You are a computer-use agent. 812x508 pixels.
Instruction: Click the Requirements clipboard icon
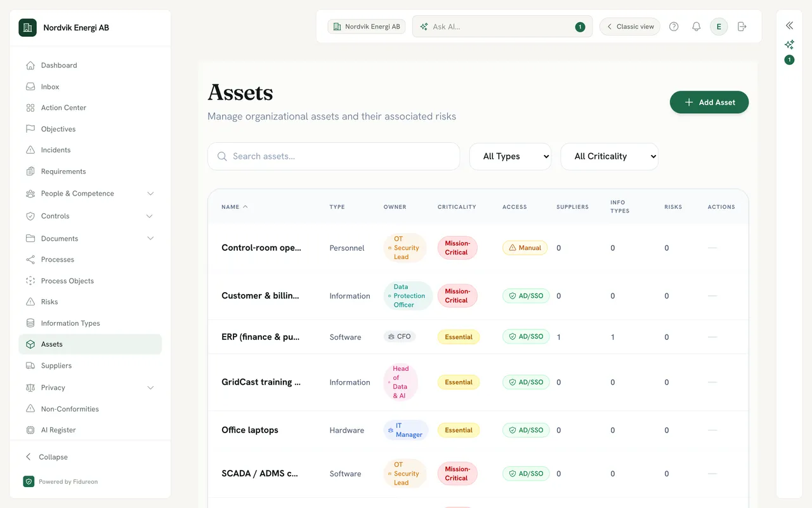tap(30, 171)
